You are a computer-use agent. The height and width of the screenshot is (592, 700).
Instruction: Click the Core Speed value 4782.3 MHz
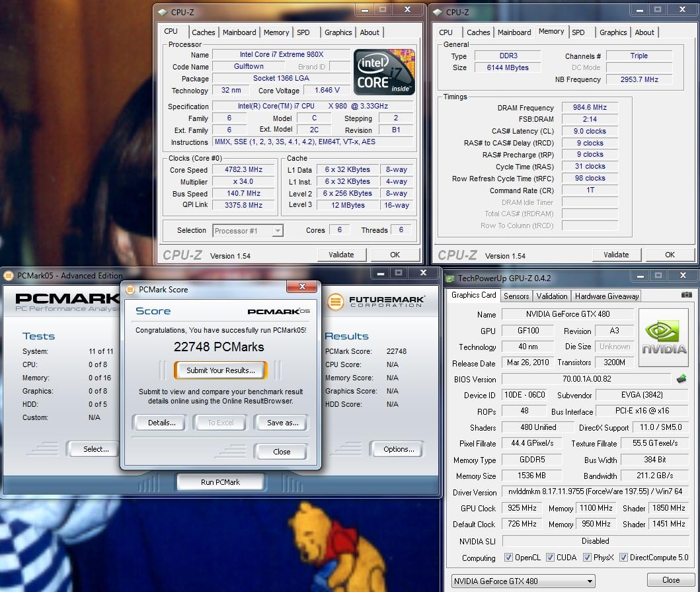243,170
